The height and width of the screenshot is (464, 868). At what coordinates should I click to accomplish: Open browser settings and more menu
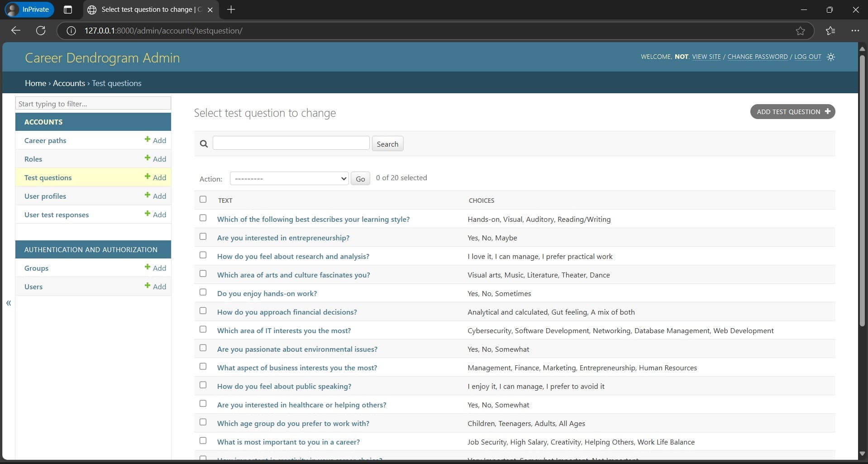855,31
